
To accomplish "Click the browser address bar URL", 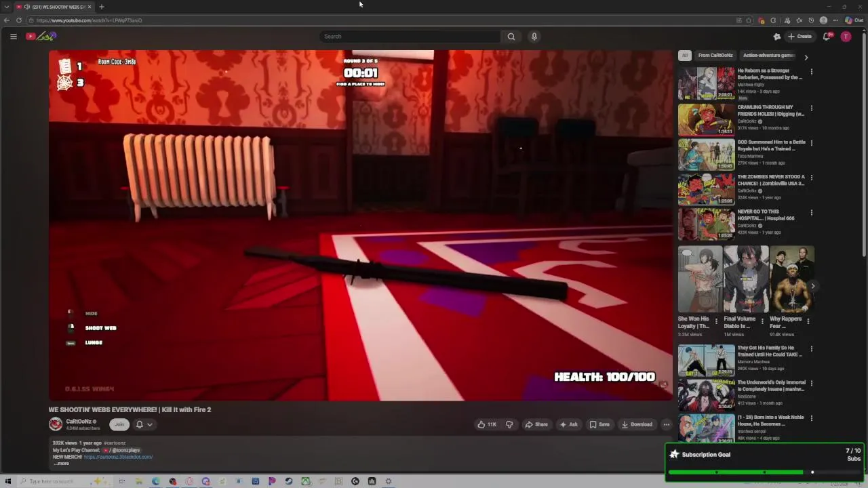I will (x=90, y=20).
